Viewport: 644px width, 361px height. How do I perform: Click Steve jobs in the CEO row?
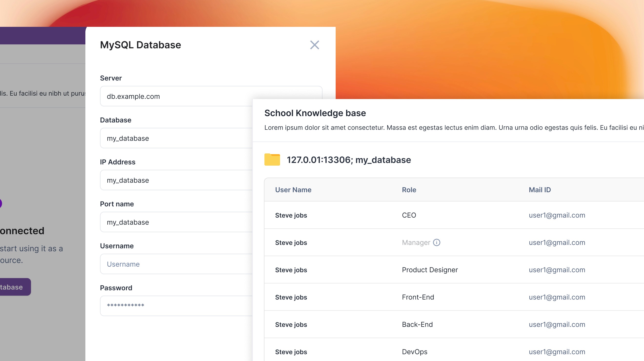coord(291,215)
